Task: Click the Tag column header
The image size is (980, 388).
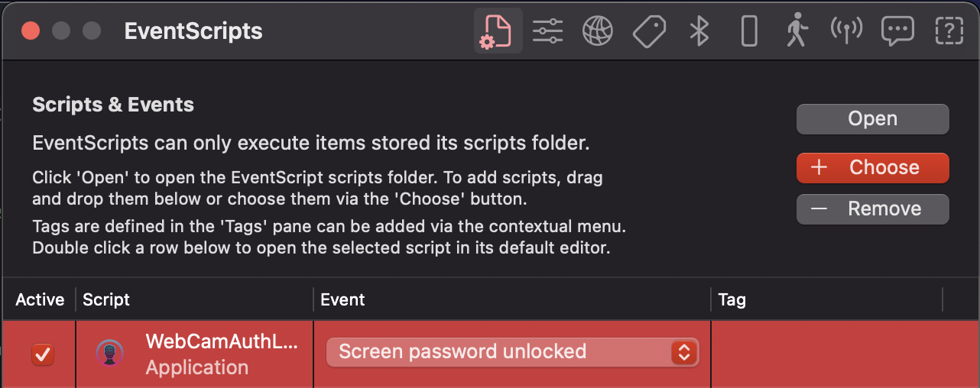Action: click(x=827, y=300)
